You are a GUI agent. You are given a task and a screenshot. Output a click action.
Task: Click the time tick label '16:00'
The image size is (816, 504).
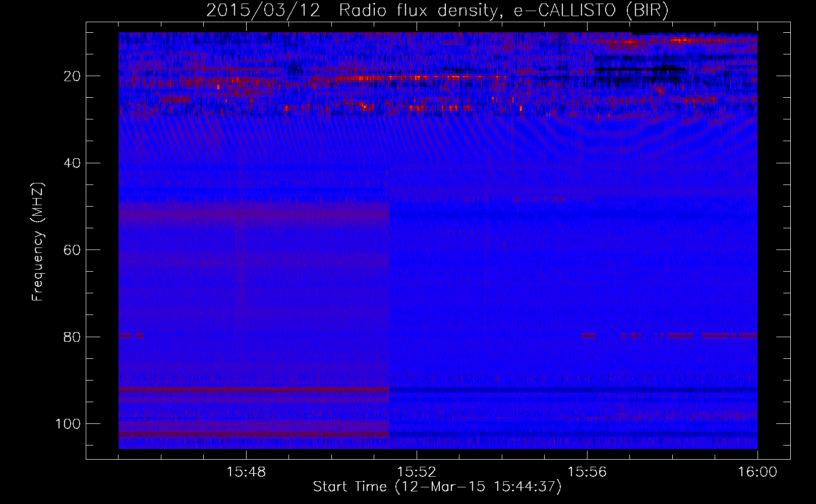(x=757, y=472)
